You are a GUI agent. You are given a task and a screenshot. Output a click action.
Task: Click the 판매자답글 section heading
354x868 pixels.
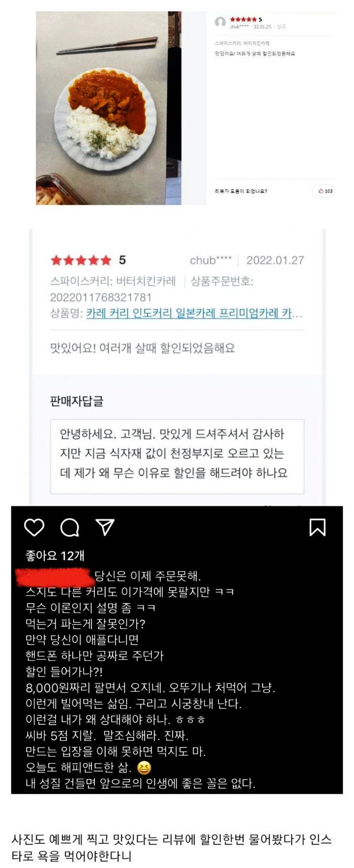(x=77, y=401)
